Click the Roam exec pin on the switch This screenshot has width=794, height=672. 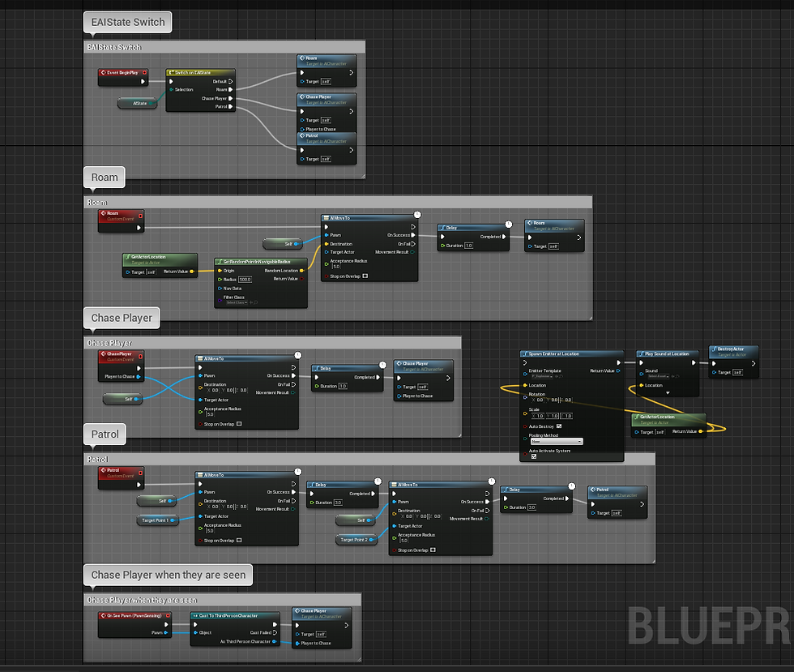230,90
